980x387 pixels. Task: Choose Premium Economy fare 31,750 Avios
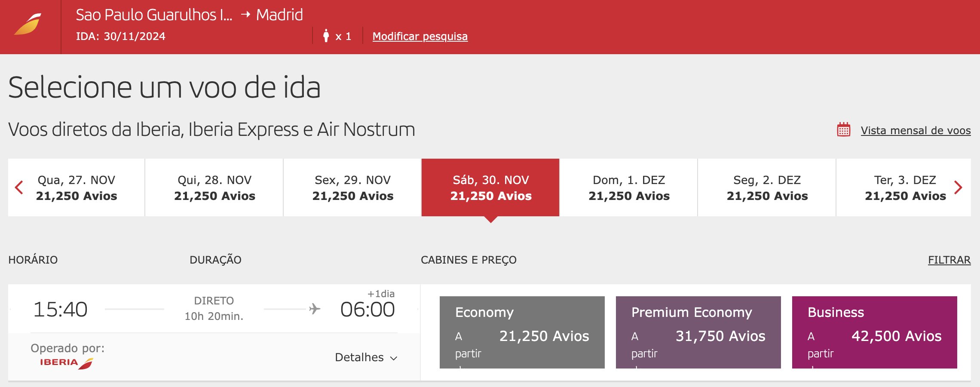(698, 332)
